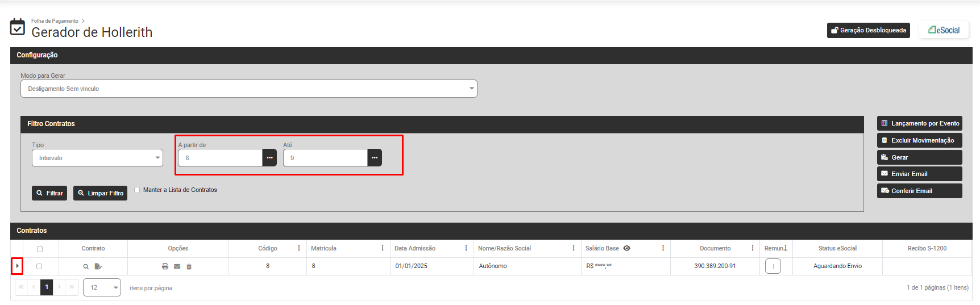Click the calendar-check icon beside the page title
This screenshot has height=305, width=980.
[18, 27]
